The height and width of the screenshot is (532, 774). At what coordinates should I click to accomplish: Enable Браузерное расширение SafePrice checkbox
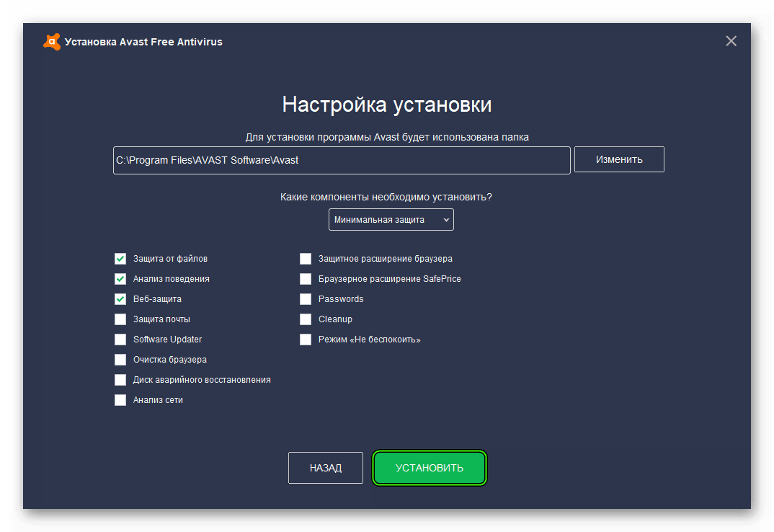(306, 279)
